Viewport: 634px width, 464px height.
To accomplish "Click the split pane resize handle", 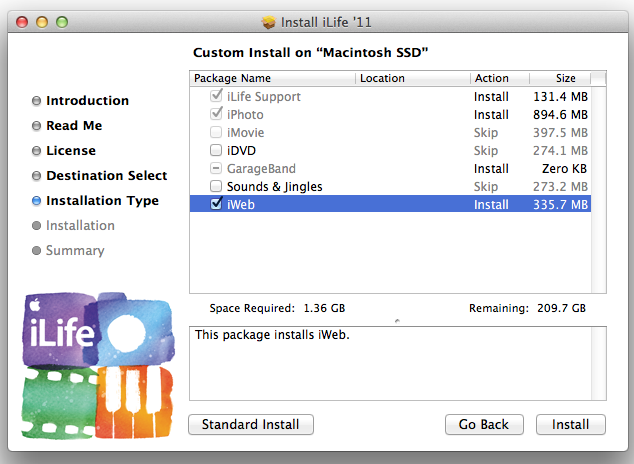I will 397,321.
